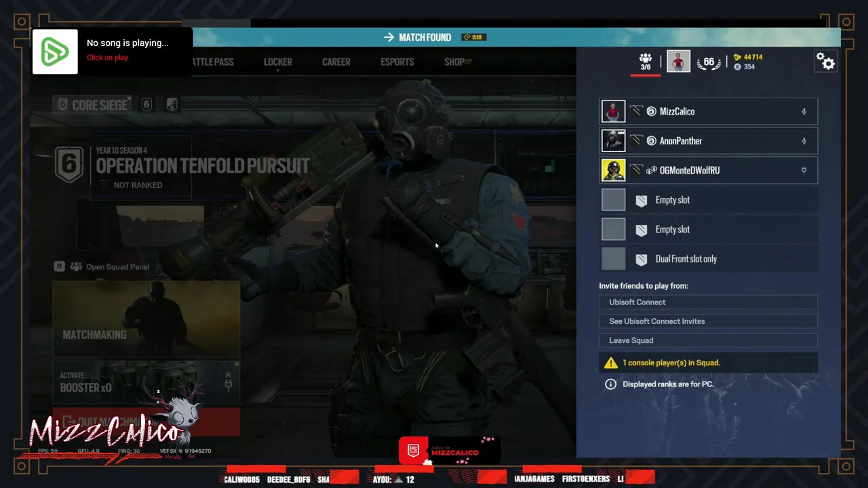Check the 44714 renown currency
868x488 pixels.
[748, 58]
